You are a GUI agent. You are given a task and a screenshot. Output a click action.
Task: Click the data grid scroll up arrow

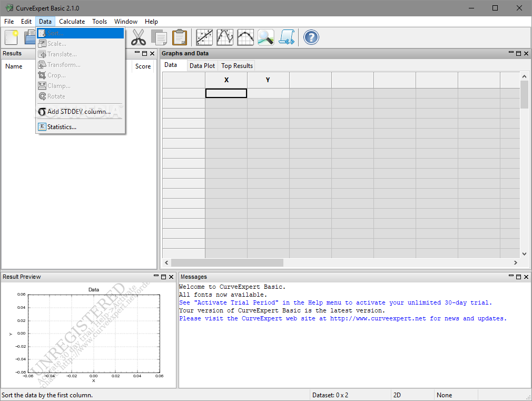(524, 77)
